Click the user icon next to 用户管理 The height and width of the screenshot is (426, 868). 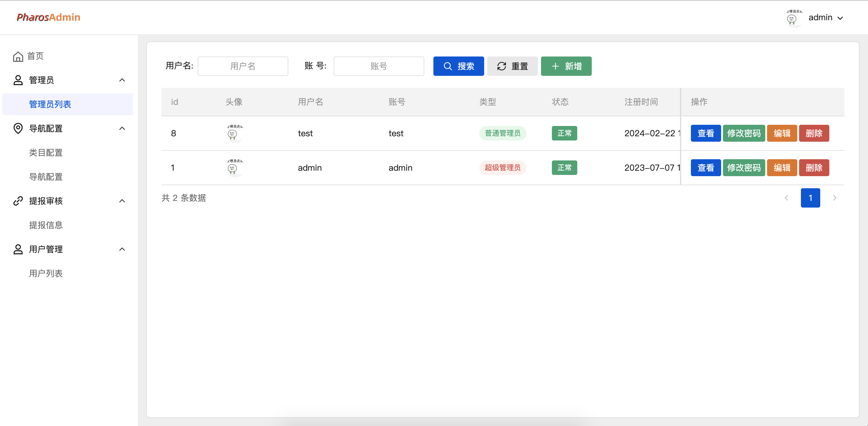click(x=18, y=249)
